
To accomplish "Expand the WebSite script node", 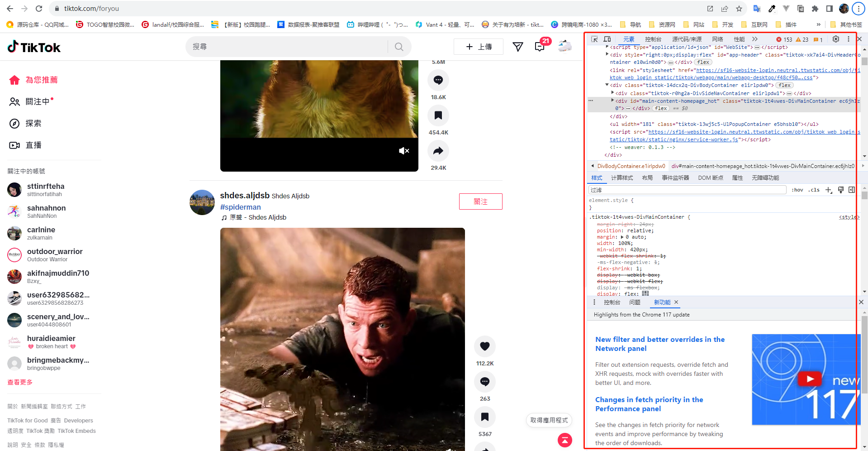I will tap(607, 46).
